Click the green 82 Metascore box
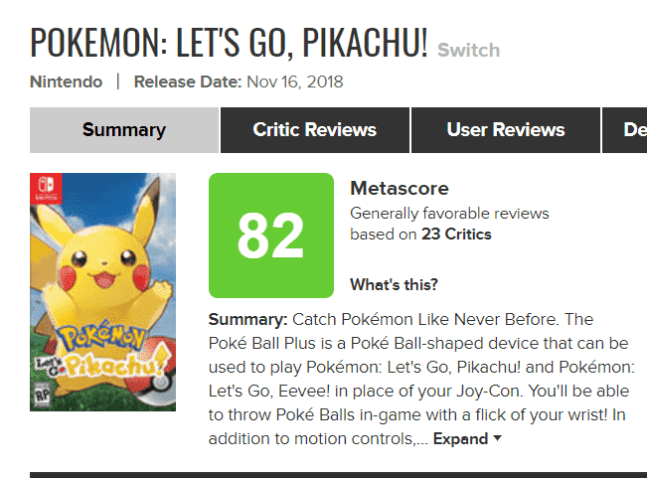 tap(271, 236)
